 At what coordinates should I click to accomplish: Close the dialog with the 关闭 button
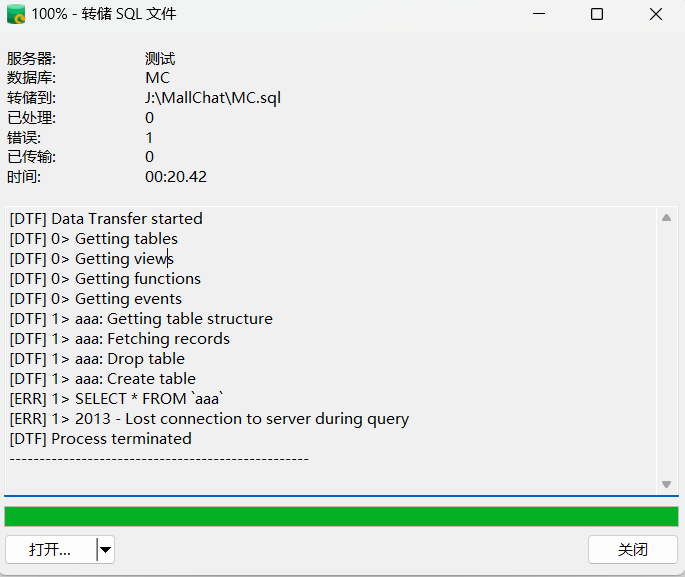(x=633, y=549)
